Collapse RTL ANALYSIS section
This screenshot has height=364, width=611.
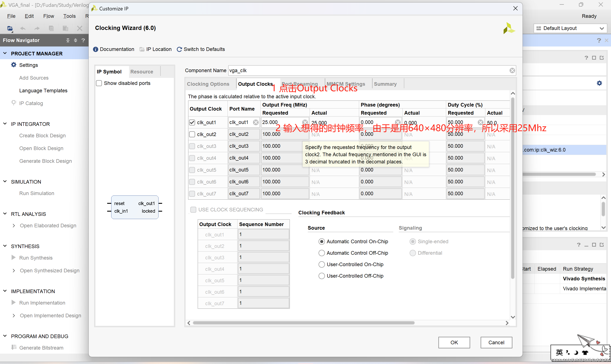[5, 214]
